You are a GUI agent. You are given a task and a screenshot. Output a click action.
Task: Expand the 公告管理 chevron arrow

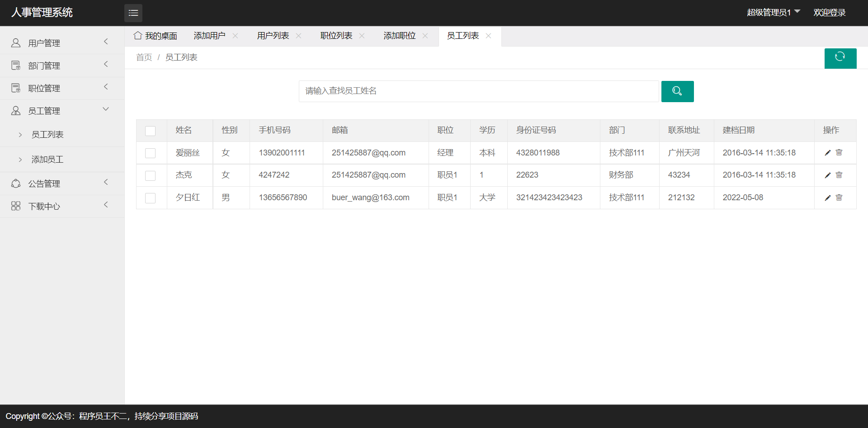(x=106, y=182)
